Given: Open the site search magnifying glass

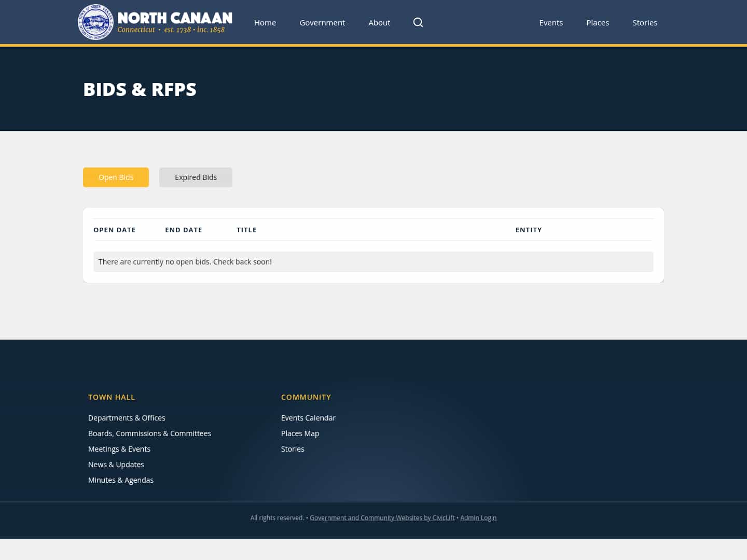Looking at the screenshot, I should 418,22.
